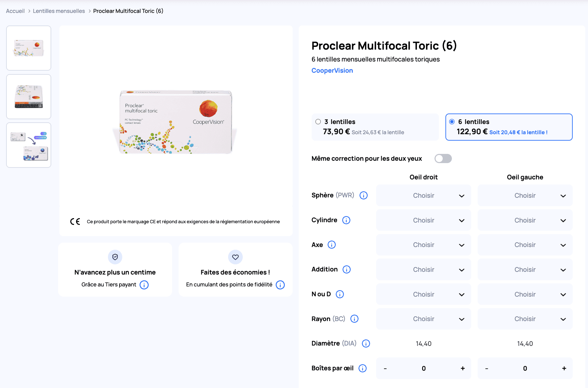Open the Rayon (BC) info icon
The height and width of the screenshot is (388, 588).
(354, 319)
